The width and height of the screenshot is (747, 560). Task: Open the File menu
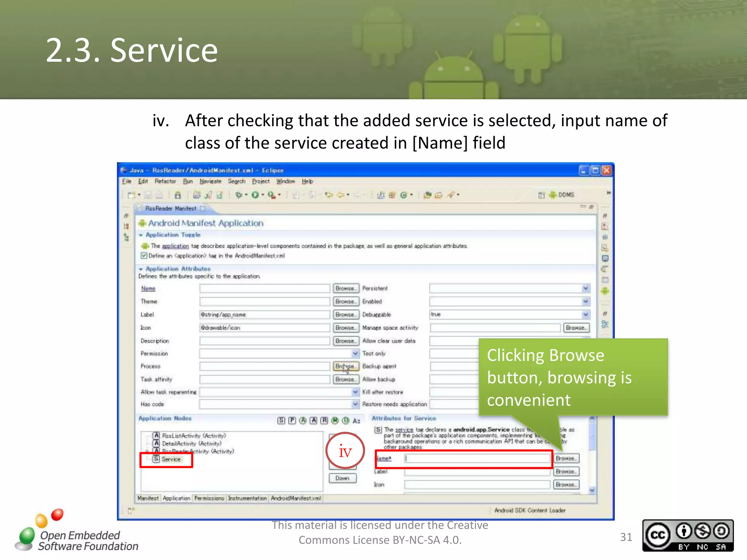127,181
